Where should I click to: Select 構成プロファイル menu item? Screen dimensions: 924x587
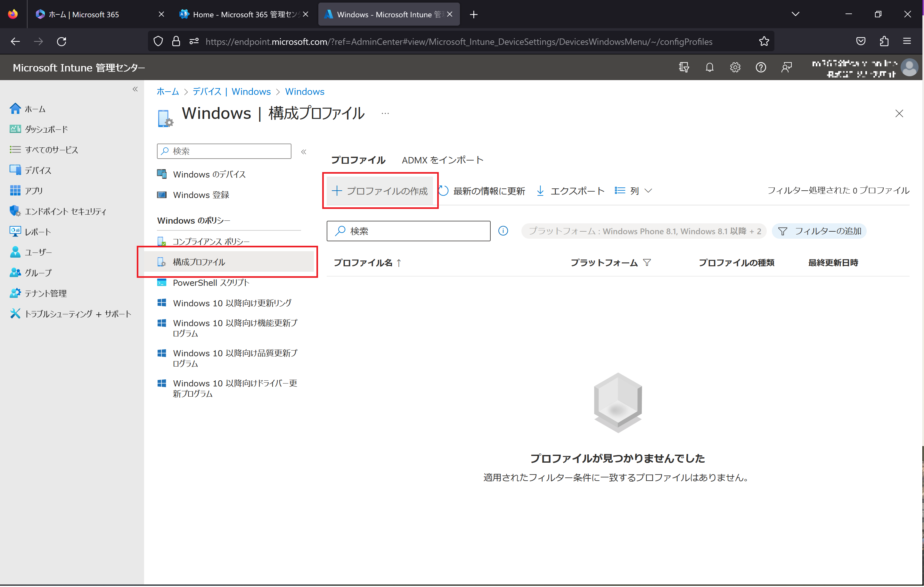click(229, 262)
